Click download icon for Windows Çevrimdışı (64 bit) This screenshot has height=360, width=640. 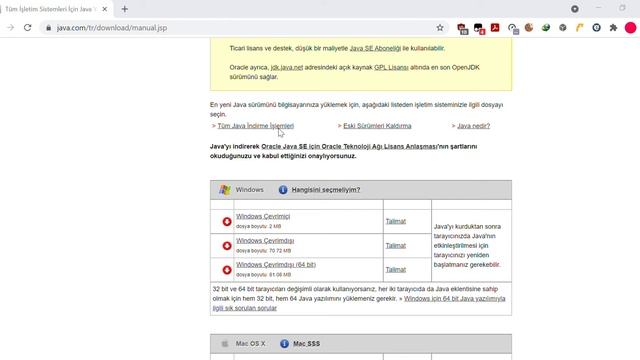pyautogui.click(x=227, y=270)
